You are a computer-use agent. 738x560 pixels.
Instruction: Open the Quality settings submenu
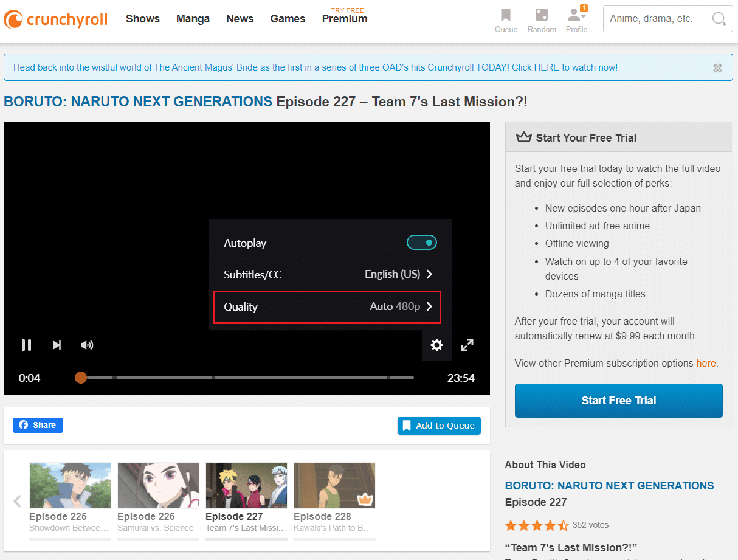327,307
